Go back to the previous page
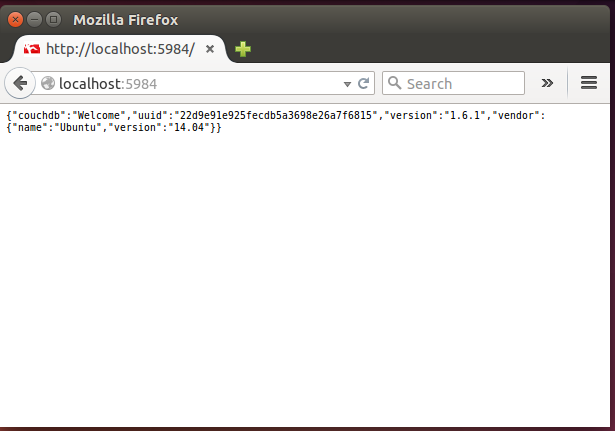This screenshot has width=615, height=431. point(19,83)
